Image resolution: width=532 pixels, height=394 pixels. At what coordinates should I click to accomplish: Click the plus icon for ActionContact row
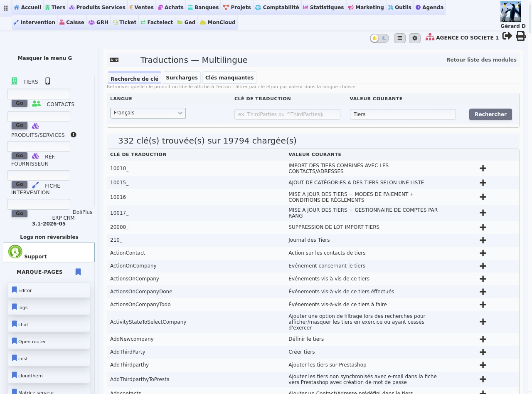point(483,253)
